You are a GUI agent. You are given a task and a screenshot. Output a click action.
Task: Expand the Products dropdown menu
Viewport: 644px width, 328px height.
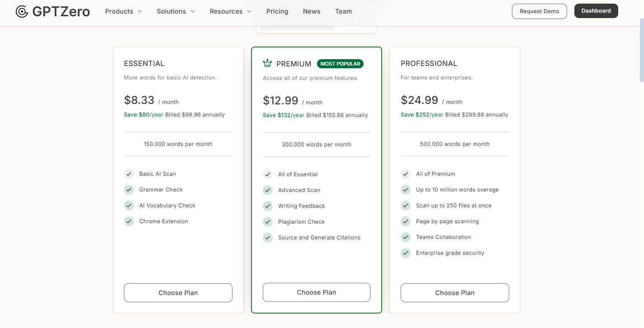pos(123,11)
